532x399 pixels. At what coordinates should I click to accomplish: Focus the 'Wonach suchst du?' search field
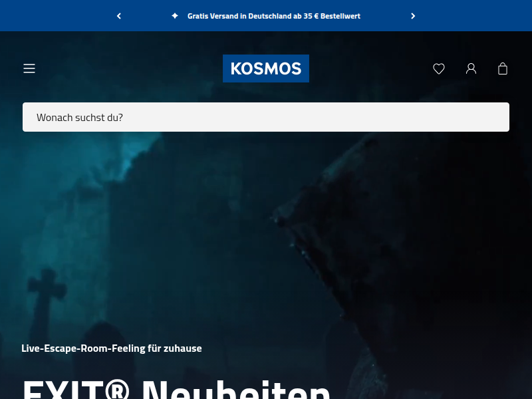[265, 117]
